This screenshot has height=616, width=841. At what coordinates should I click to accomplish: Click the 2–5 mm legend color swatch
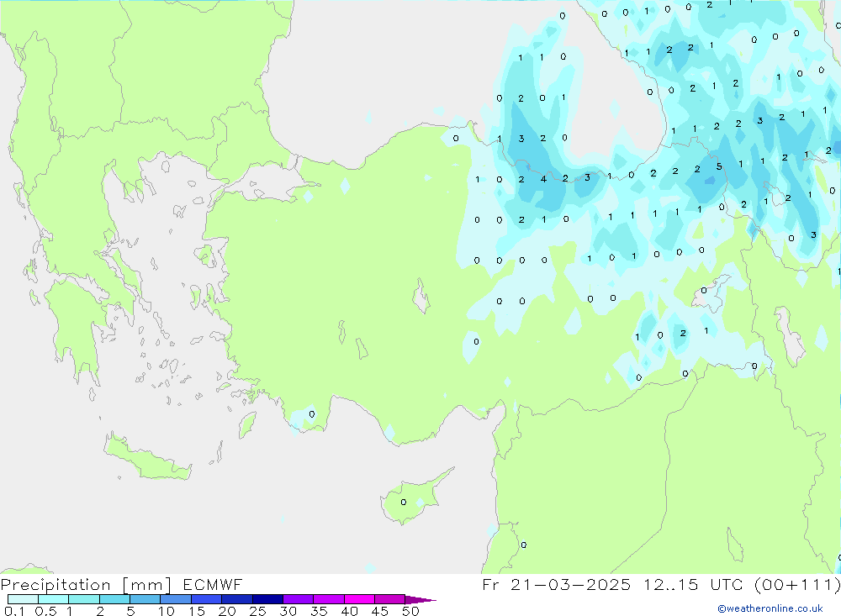click(x=114, y=599)
